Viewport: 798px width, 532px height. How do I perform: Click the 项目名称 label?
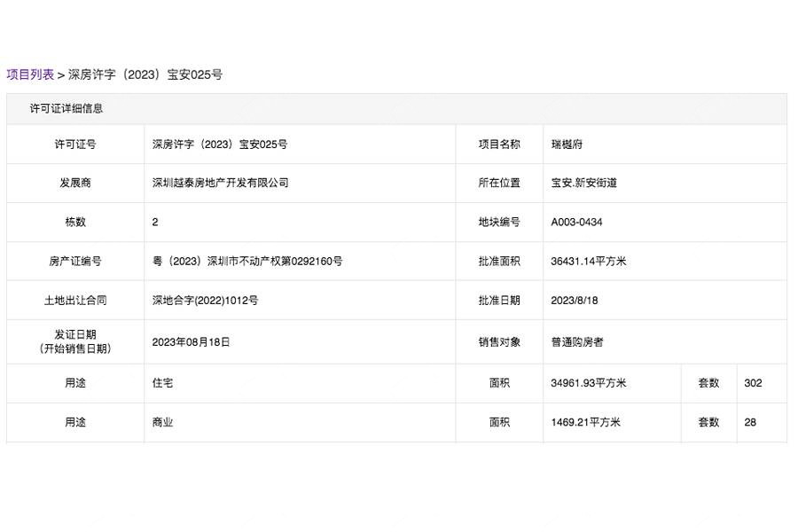(499, 144)
